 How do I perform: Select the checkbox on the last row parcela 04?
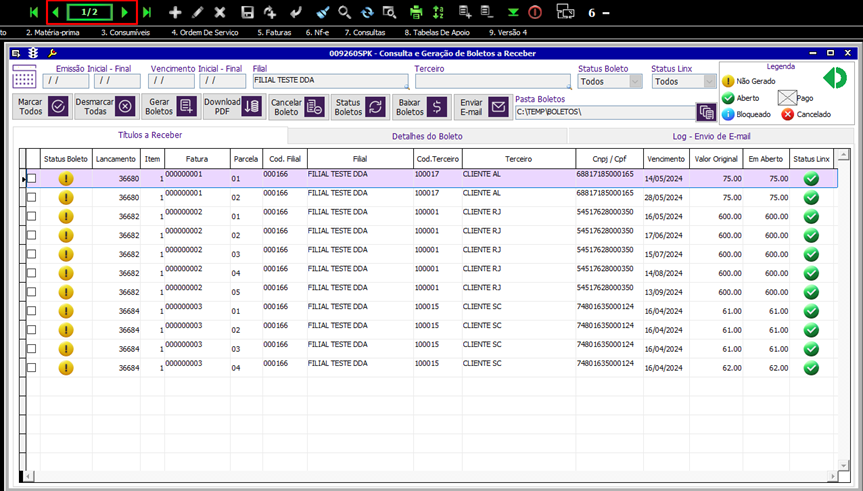[x=31, y=368]
